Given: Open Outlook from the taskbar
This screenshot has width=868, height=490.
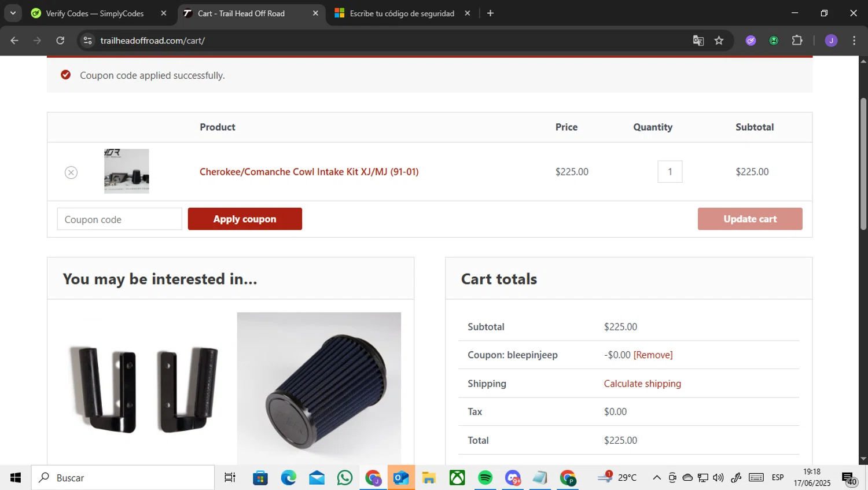Looking at the screenshot, I should click(x=401, y=478).
